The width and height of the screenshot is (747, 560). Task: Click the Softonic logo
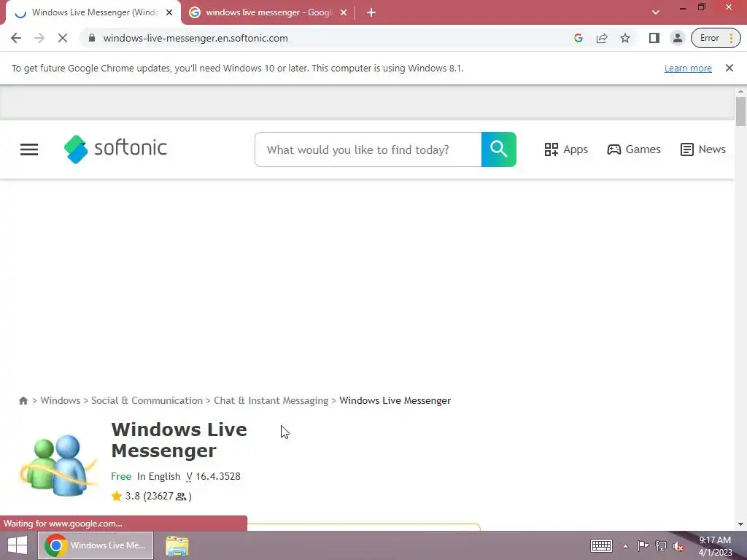pyautogui.click(x=115, y=149)
